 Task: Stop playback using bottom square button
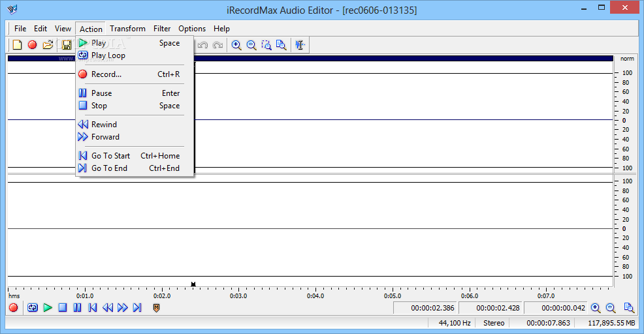(63, 307)
